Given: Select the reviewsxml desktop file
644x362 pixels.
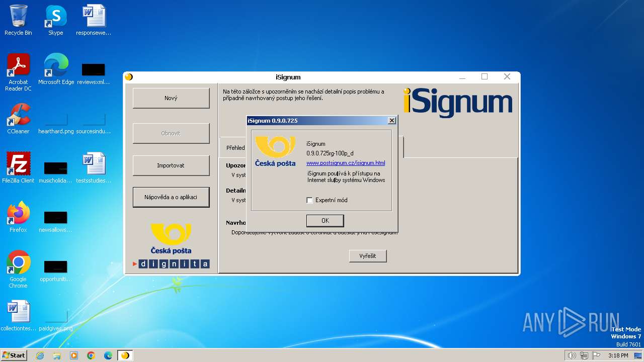Looking at the screenshot, I should (x=94, y=73).
